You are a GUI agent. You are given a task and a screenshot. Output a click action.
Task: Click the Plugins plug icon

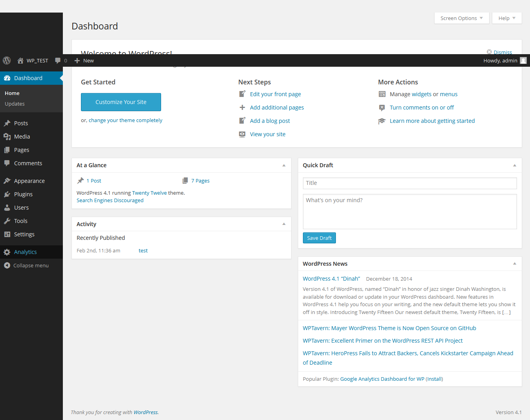tap(7, 194)
